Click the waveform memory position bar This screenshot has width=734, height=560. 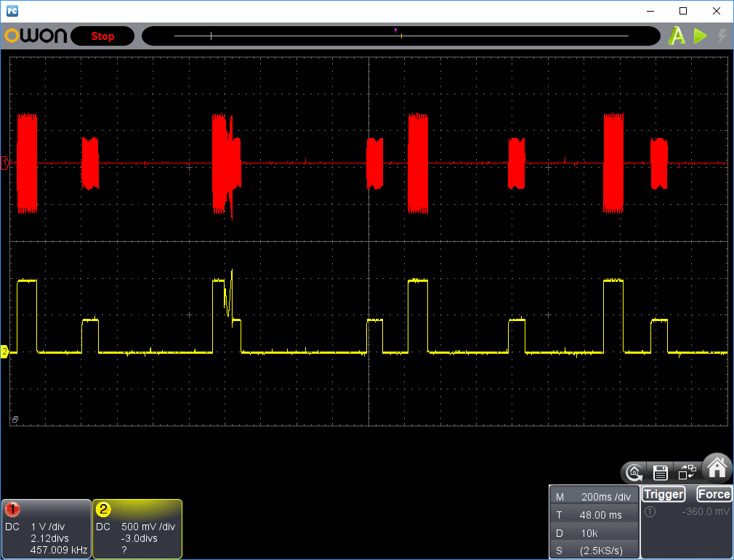[401, 36]
